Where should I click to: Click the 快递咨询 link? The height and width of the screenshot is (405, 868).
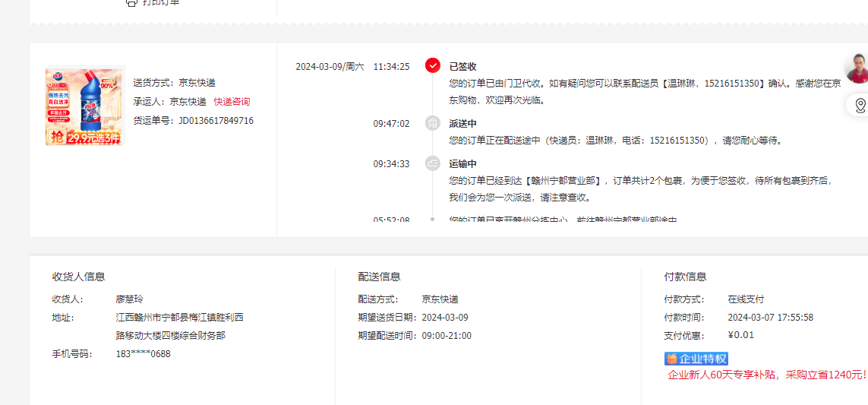232,101
